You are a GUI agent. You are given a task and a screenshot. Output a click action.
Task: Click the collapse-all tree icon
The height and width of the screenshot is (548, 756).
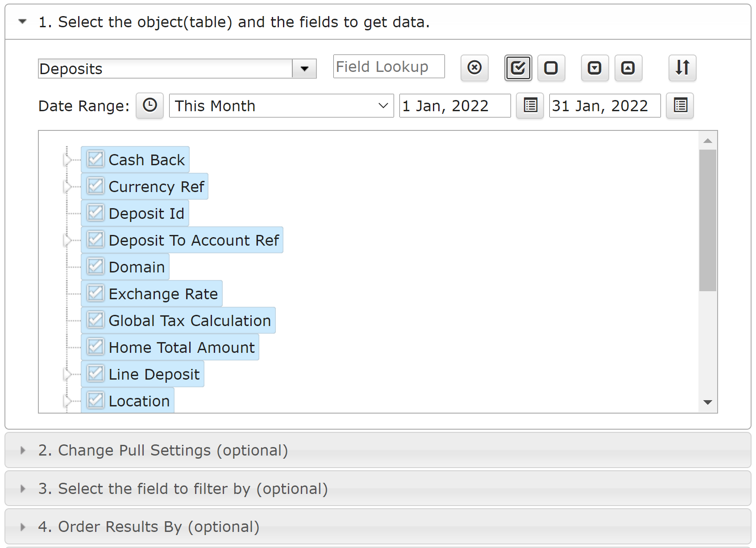point(628,68)
